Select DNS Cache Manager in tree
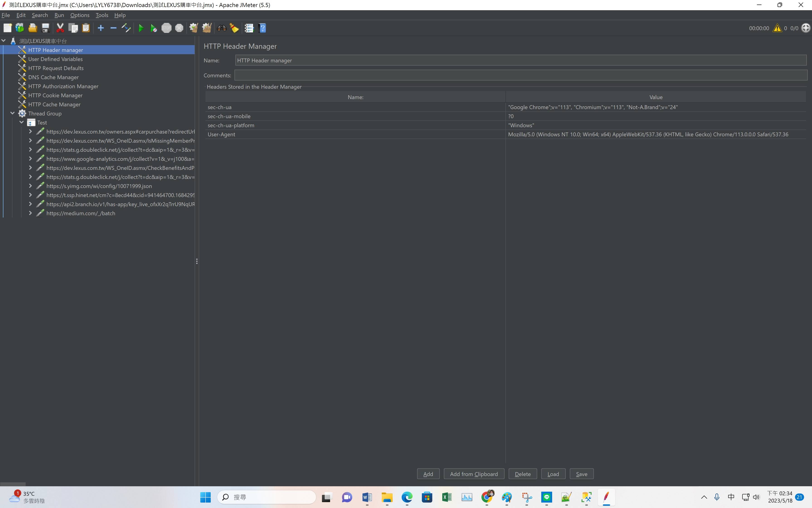Viewport: 812px width, 508px height. point(53,77)
